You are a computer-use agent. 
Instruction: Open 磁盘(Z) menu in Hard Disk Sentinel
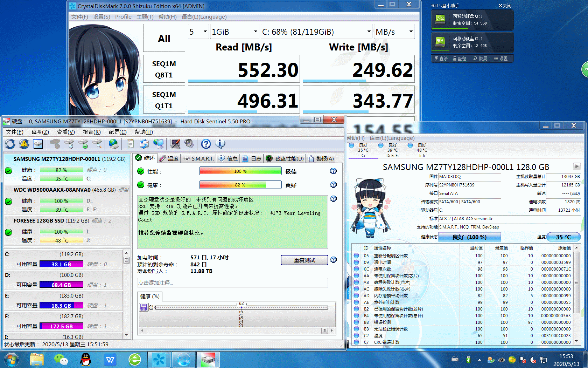[40, 132]
